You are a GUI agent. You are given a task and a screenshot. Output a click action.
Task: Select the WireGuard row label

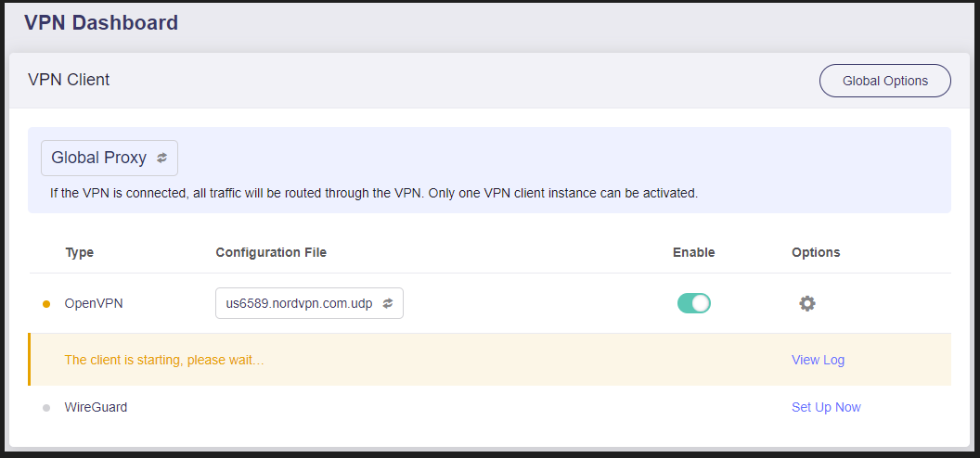(96, 407)
